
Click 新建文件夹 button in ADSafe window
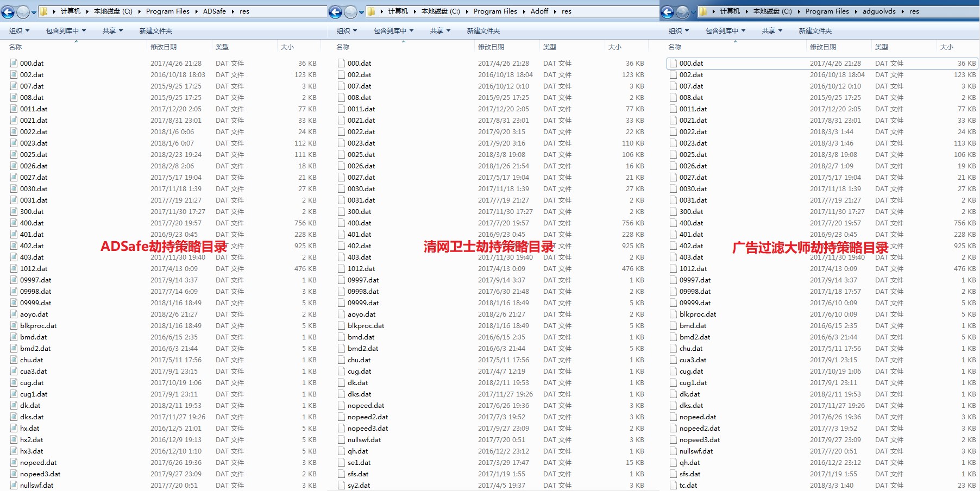156,31
